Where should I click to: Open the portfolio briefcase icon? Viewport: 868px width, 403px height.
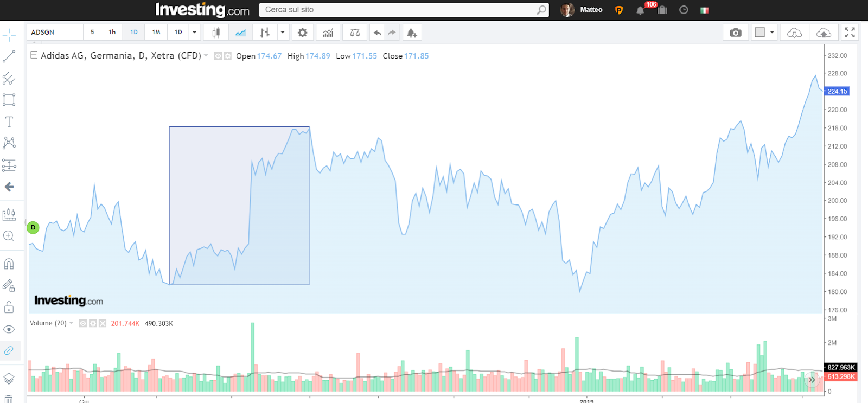[662, 10]
